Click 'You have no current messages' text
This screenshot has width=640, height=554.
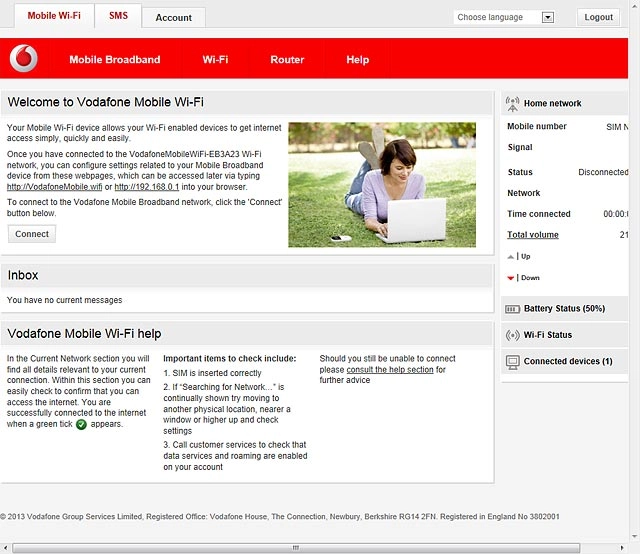point(64,300)
